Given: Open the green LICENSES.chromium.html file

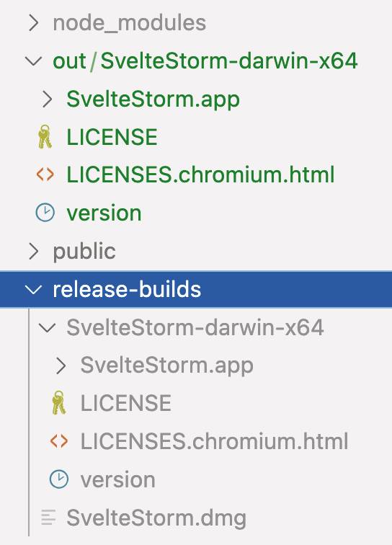Looking at the screenshot, I should coord(200,174).
